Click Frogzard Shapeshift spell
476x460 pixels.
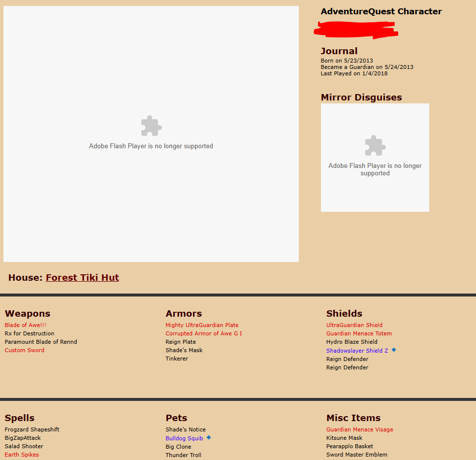tap(32, 429)
